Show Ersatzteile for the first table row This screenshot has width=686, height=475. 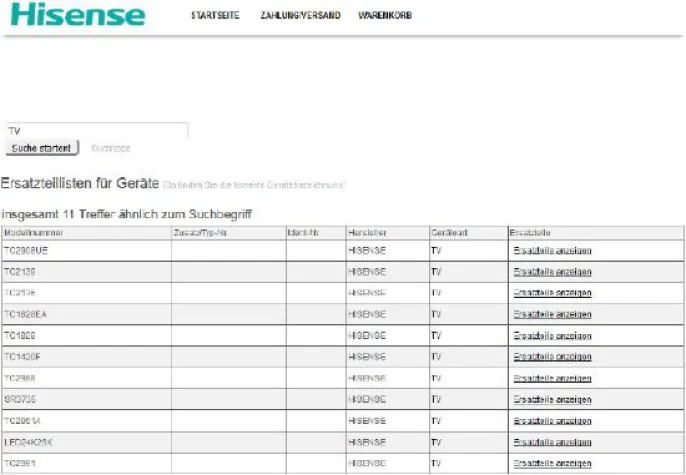[x=552, y=250]
